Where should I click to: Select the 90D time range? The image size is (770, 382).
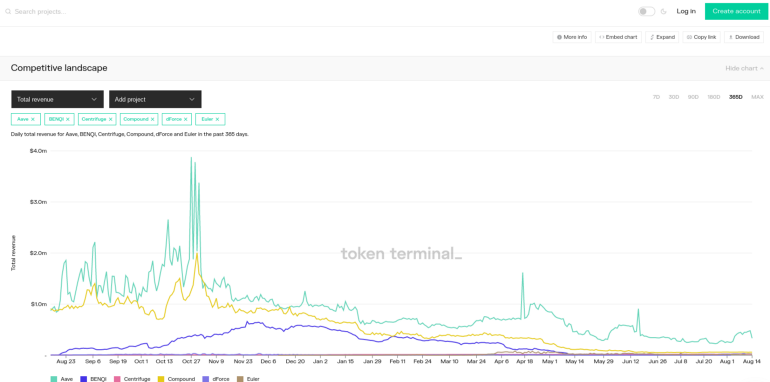click(693, 97)
